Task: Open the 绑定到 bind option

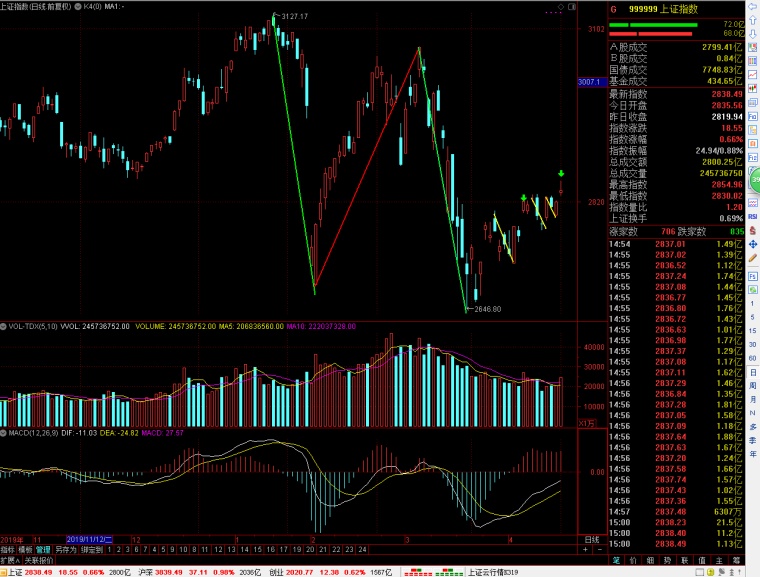Action: click(92, 549)
